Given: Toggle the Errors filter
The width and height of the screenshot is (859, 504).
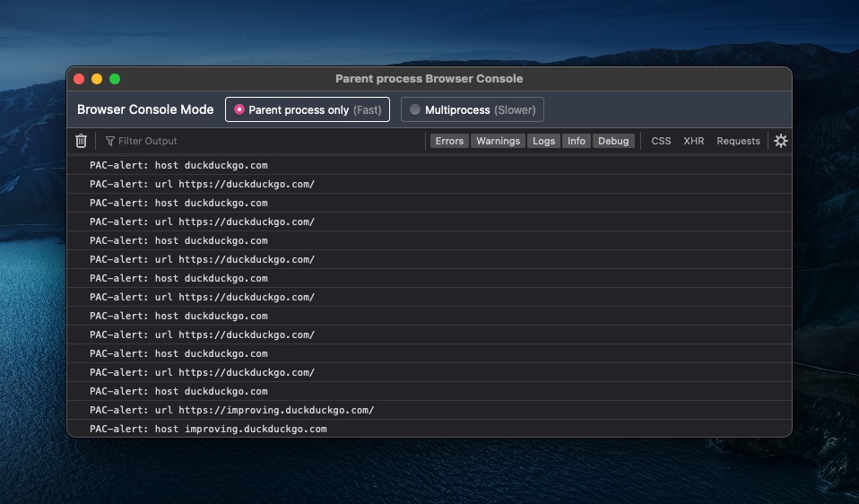Looking at the screenshot, I should coord(449,141).
